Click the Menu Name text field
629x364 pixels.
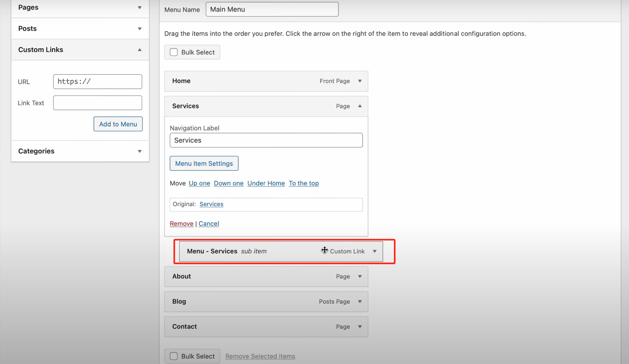(272, 9)
